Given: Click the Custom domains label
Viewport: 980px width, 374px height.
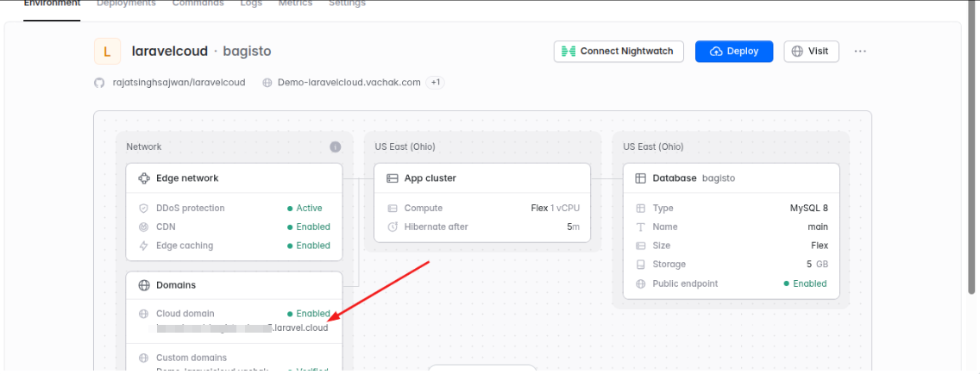Looking at the screenshot, I should 192,358.
